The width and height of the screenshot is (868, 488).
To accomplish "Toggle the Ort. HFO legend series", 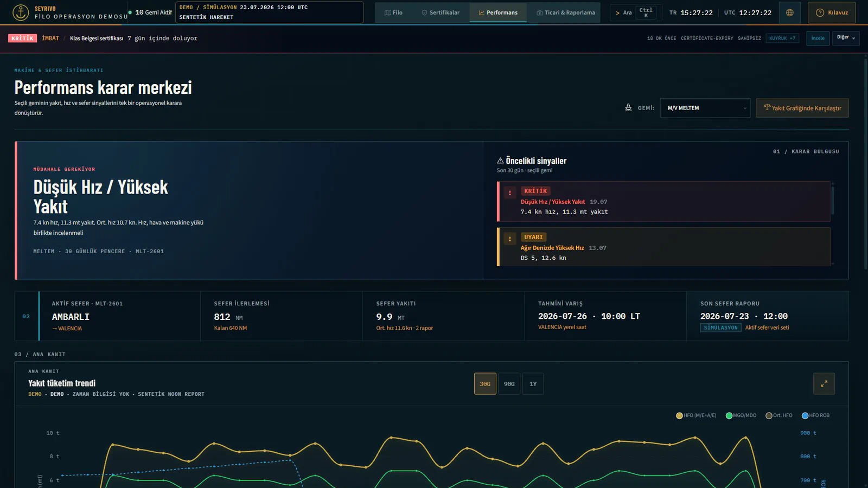I will [x=779, y=415].
